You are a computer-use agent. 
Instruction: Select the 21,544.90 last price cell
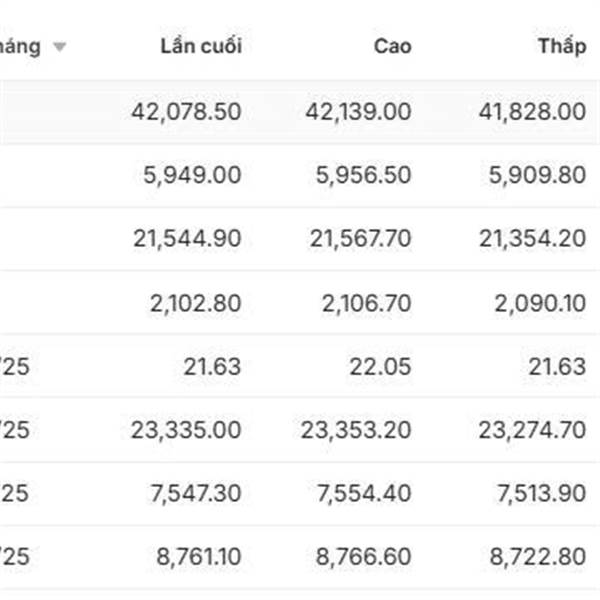pyautogui.click(x=187, y=238)
